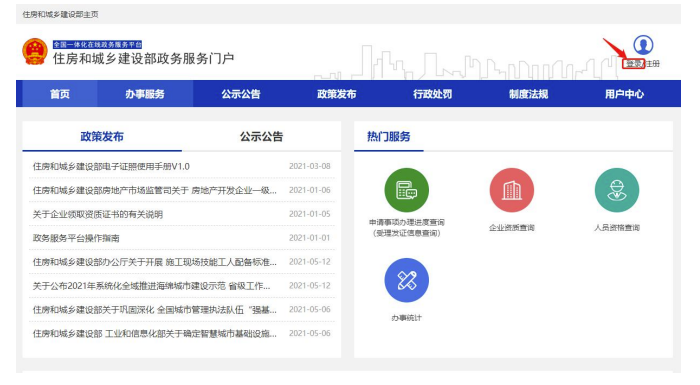The height and width of the screenshot is (385, 700).
Task: Click the user avatar icon
Action: (643, 45)
